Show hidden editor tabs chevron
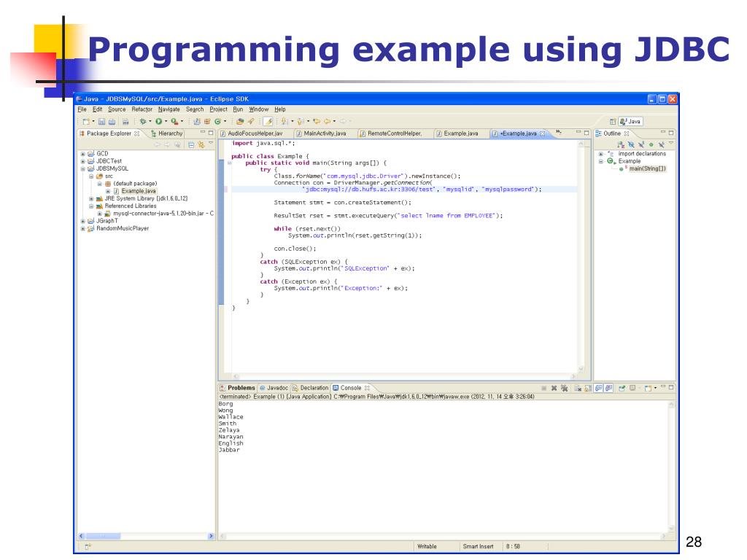The width and height of the screenshot is (747, 560). pyautogui.click(x=558, y=132)
